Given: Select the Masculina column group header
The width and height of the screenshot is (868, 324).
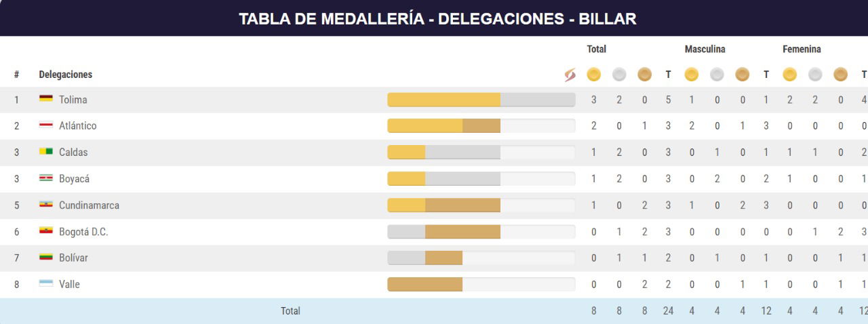Looking at the screenshot, I should pyautogui.click(x=705, y=49).
